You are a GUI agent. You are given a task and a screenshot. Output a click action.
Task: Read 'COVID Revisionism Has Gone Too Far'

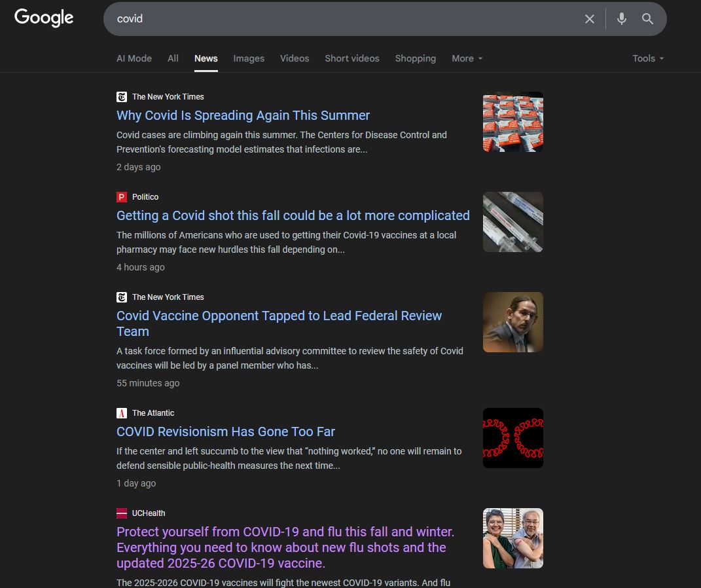(225, 432)
